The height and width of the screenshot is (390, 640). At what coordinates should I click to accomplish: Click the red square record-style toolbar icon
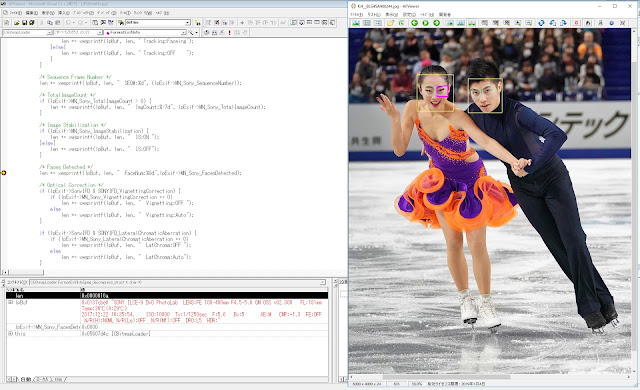pos(576,23)
